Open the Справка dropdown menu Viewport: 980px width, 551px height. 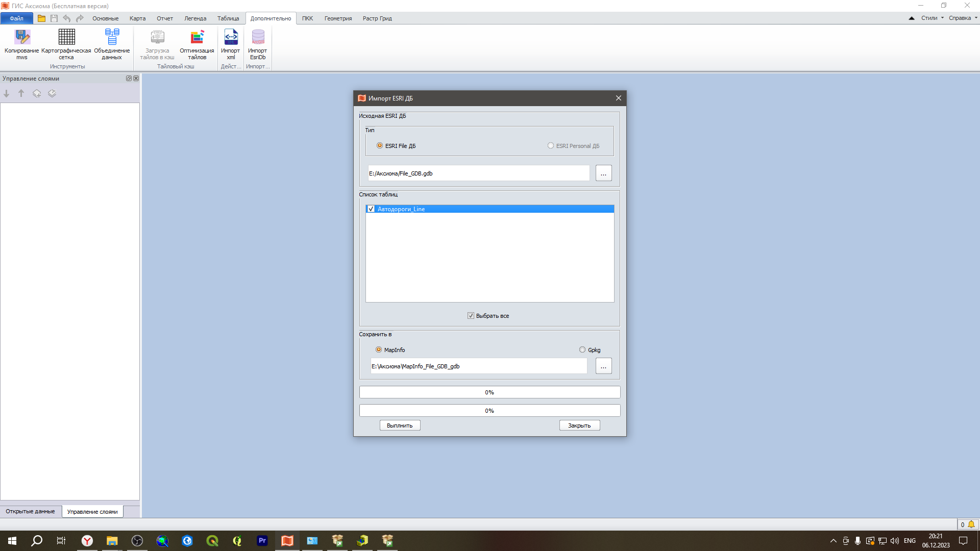963,18
